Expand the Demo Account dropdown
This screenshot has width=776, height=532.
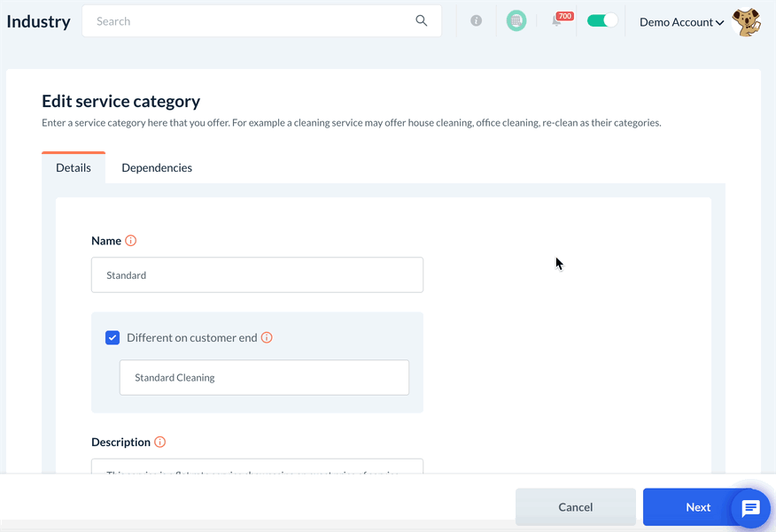tap(681, 22)
